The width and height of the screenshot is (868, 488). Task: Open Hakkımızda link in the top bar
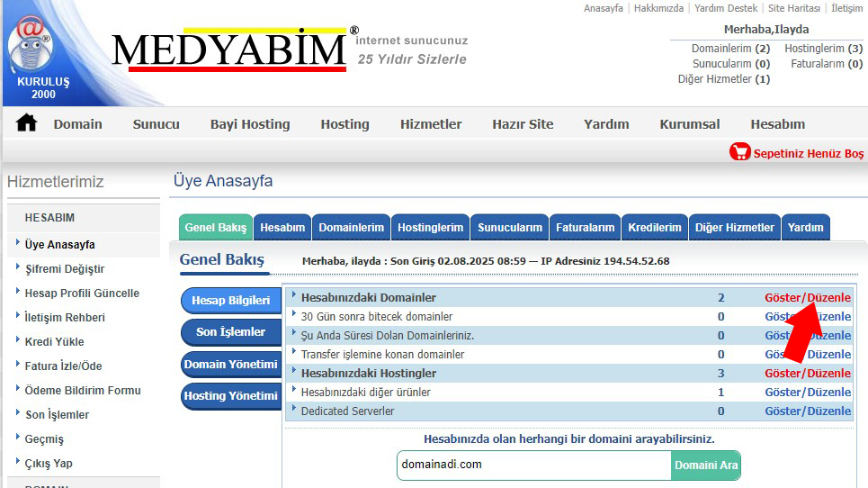[x=658, y=8]
